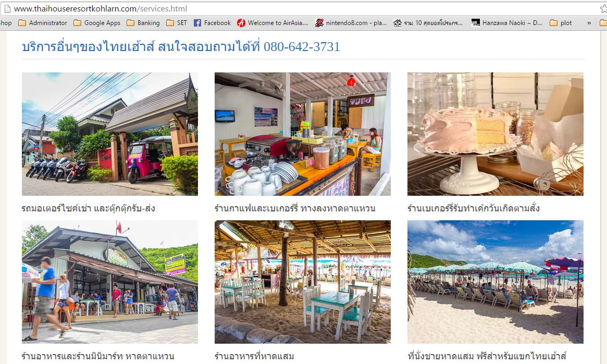Click the bookmark star in the address bar
The image size is (607, 364).
coord(603,8)
